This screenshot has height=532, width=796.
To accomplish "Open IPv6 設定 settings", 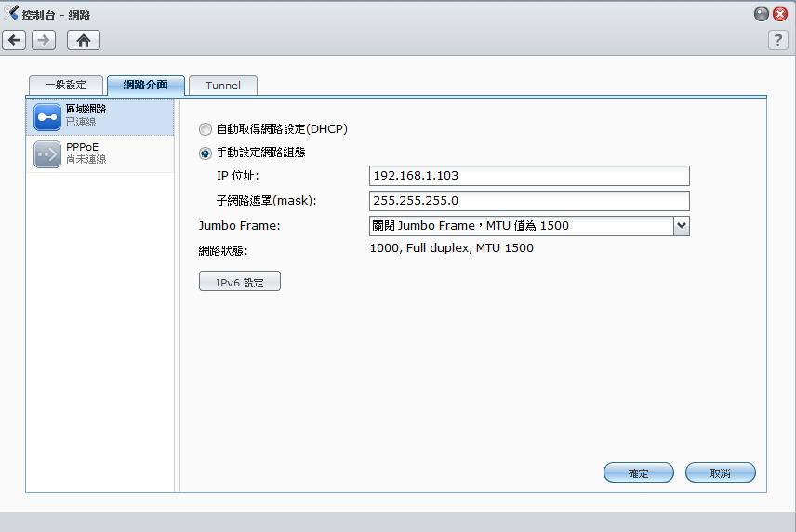I will click(x=240, y=282).
